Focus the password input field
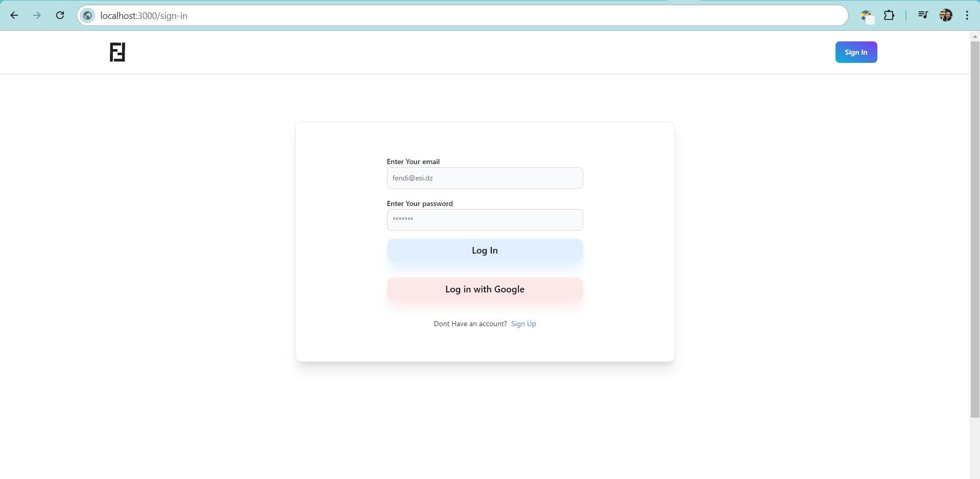 tap(485, 220)
